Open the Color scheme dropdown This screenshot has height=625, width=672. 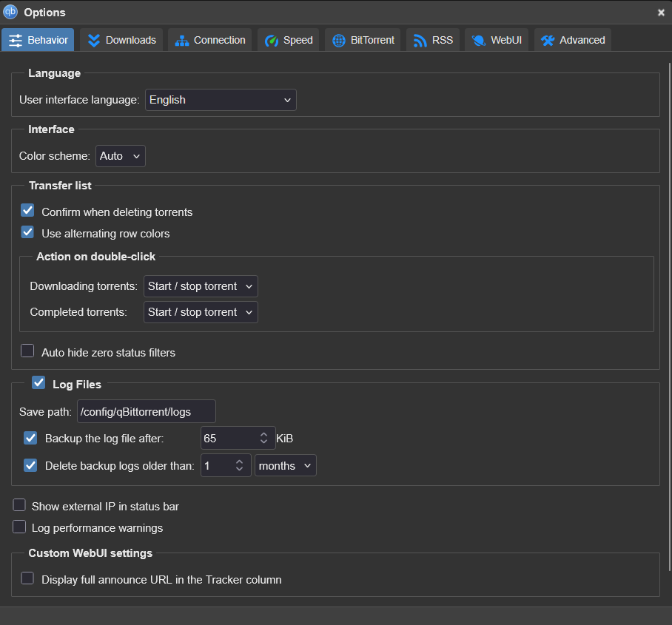pyautogui.click(x=121, y=156)
